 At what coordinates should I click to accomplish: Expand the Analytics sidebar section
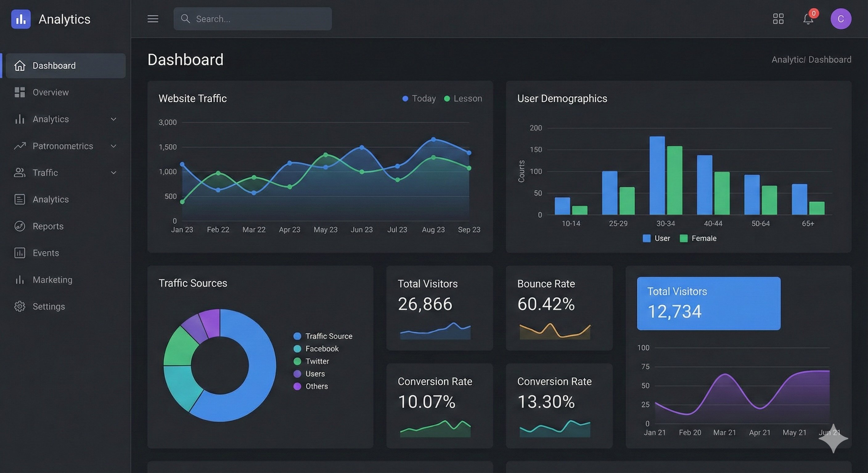pos(113,119)
